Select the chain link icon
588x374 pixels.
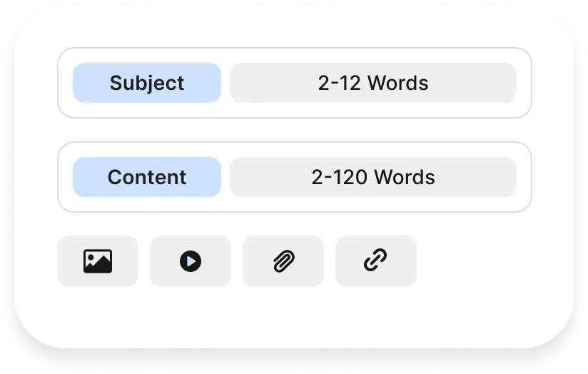pyautogui.click(x=375, y=260)
